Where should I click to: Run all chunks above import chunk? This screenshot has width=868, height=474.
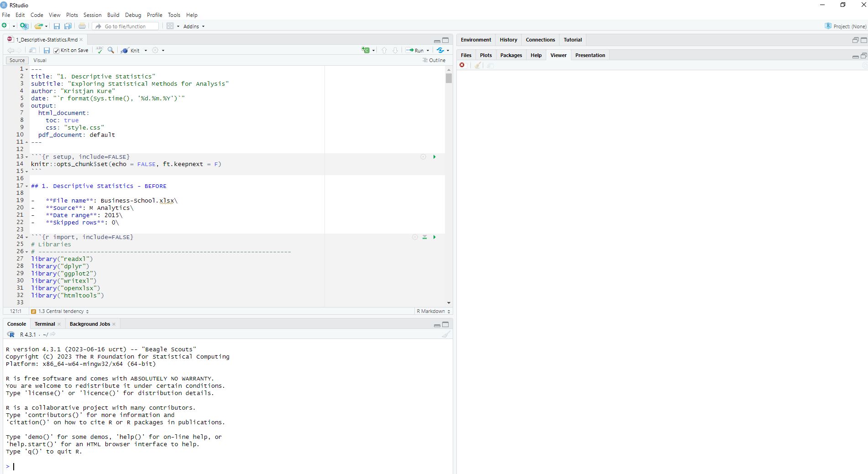coord(424,237)
